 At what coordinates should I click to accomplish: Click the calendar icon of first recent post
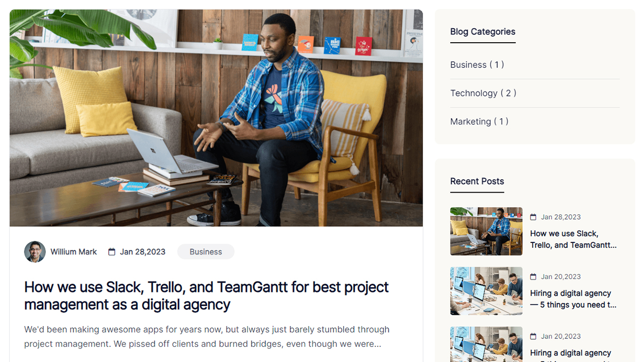[533, 217]
